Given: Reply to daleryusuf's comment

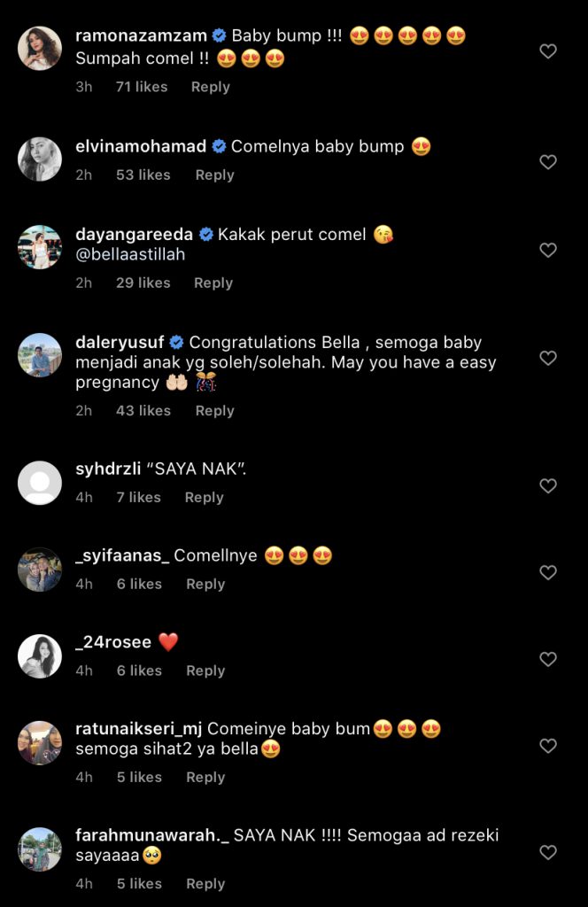Looking at the screenshot, I should [x=214, y=411].
